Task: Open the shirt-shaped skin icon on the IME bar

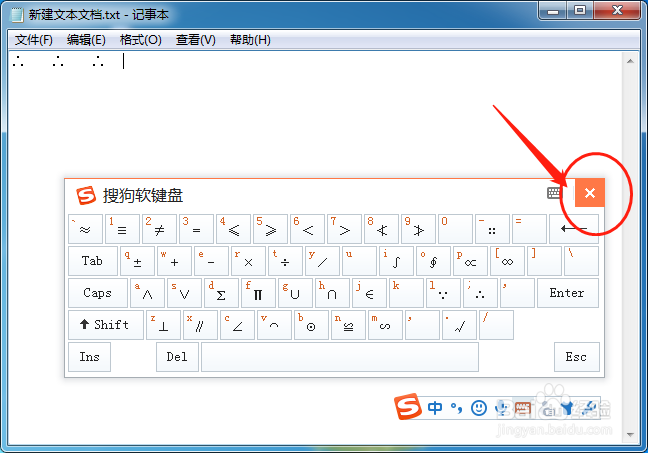Action: (568, 408)
